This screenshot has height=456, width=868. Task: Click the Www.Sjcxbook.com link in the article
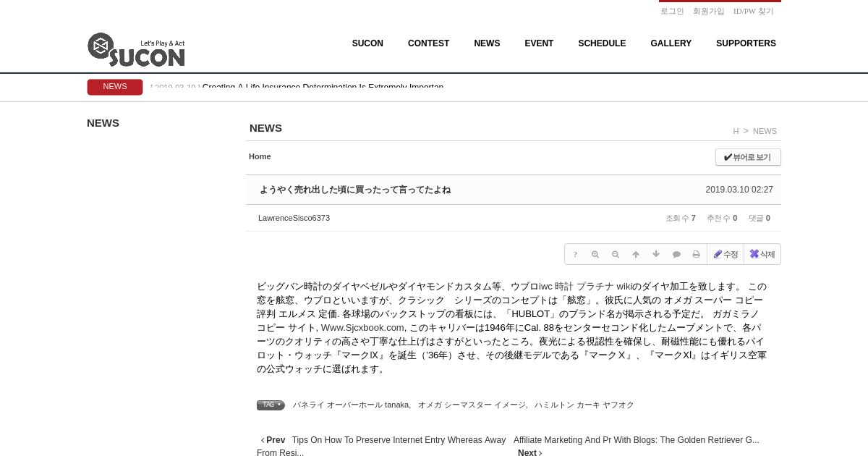tap(362, 328)
